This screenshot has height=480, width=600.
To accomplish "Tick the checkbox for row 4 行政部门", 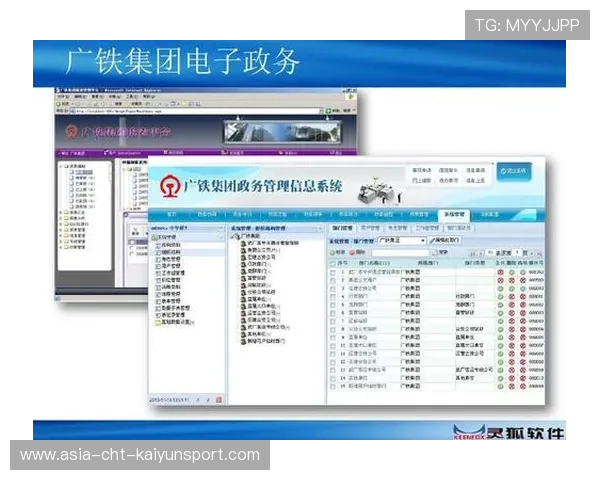I will point(333,297).
